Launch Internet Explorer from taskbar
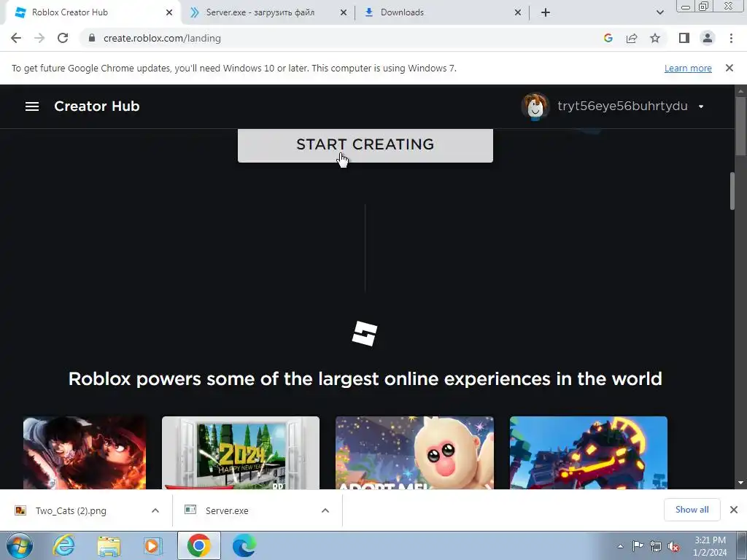This screenshot has width=747, height=560. click(63, 545)
